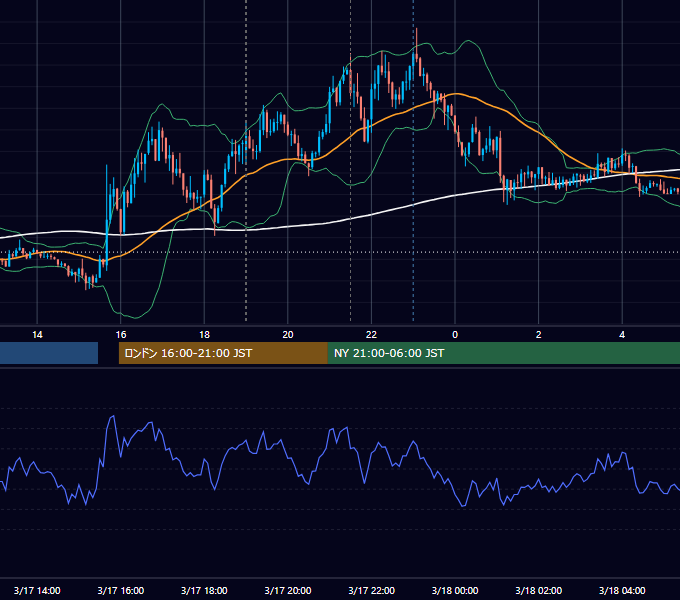This screenshot has height=600, width=680.
Task: Click the 3/17 20:00 time label
Action: 288,590
